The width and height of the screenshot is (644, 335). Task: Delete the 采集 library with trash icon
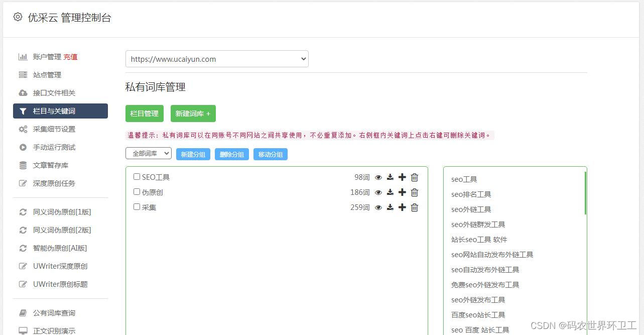pyautogui.click(x=415, y=207)
